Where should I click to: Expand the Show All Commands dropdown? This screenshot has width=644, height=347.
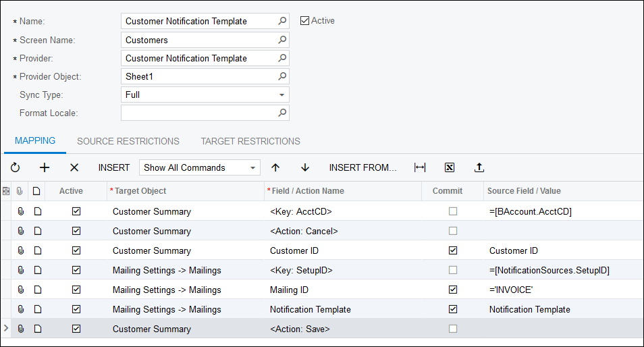(253, 167)
